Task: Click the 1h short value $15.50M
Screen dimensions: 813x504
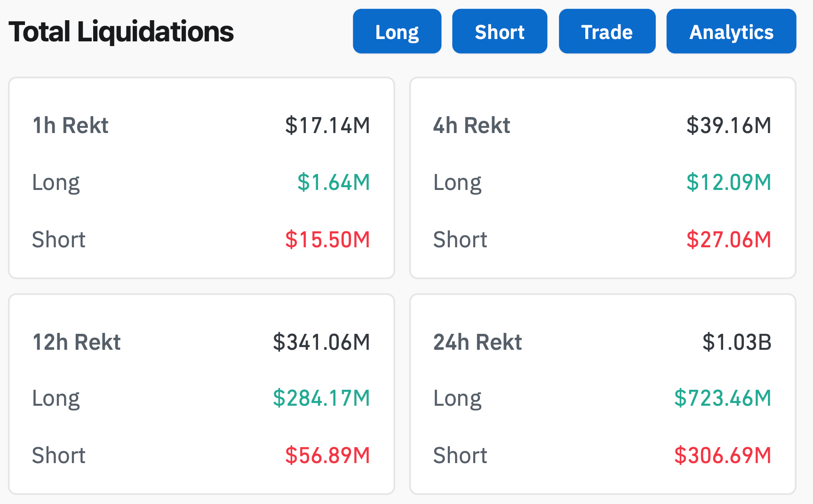Action: click(327, 240)
